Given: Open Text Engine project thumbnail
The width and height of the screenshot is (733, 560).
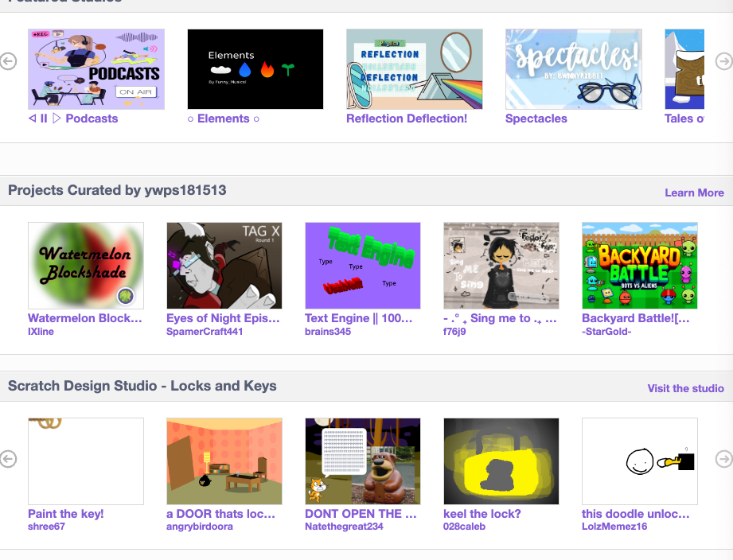Looking at the screenshot, I should pos(363,265).
